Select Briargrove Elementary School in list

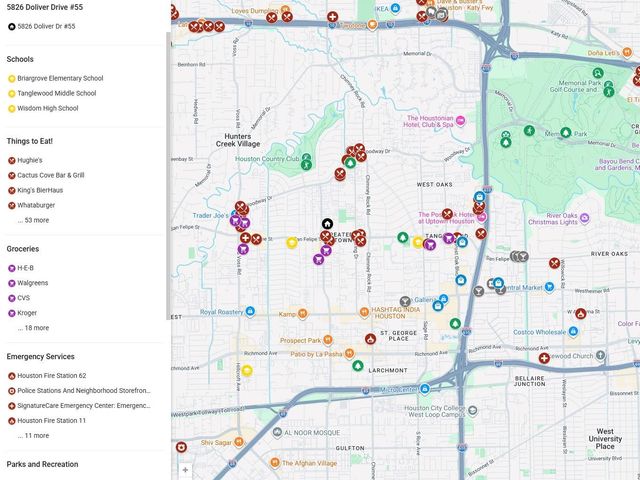[x=60, y=78]
